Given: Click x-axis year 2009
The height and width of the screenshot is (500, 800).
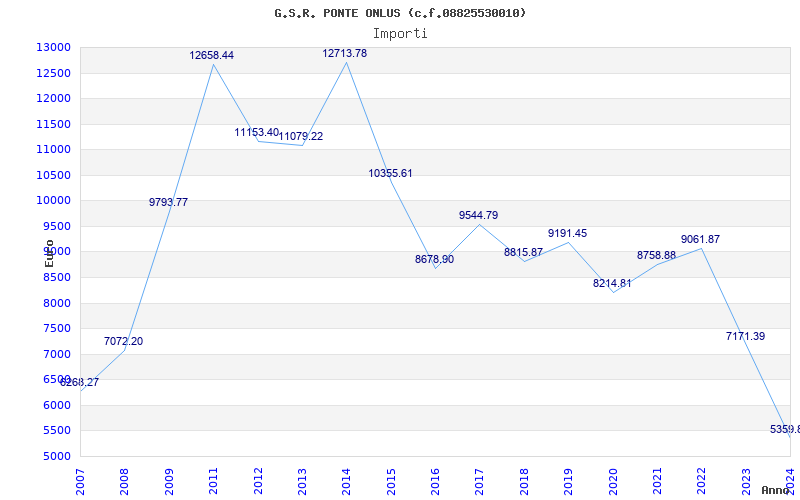Looking at the screenshot, I should tap(169, 482).
